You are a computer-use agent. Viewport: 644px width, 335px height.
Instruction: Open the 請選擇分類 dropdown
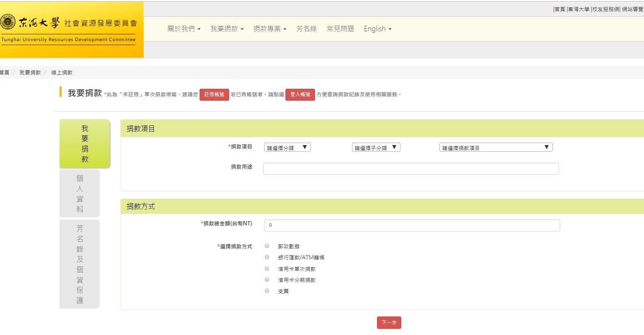[287, 147]
